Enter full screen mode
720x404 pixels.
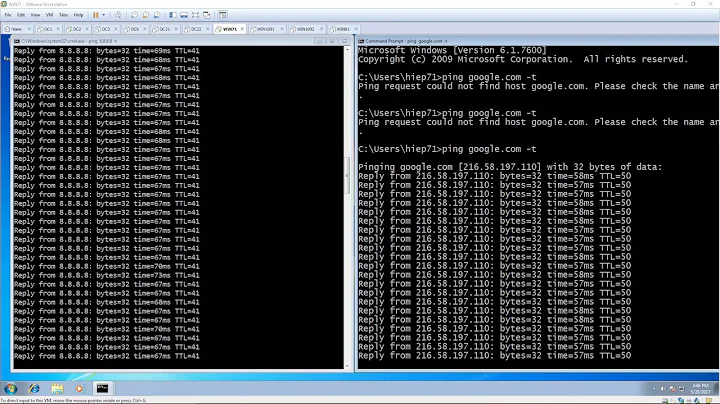click(195, 15)
